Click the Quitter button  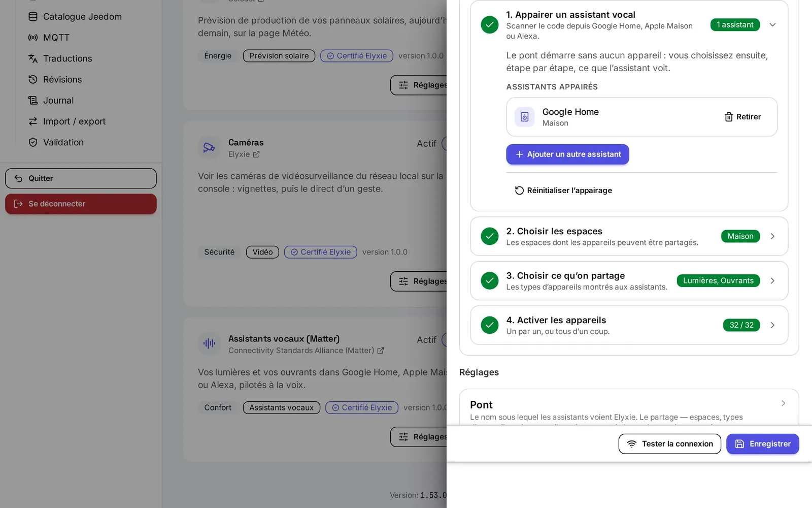tap(81, 178)
